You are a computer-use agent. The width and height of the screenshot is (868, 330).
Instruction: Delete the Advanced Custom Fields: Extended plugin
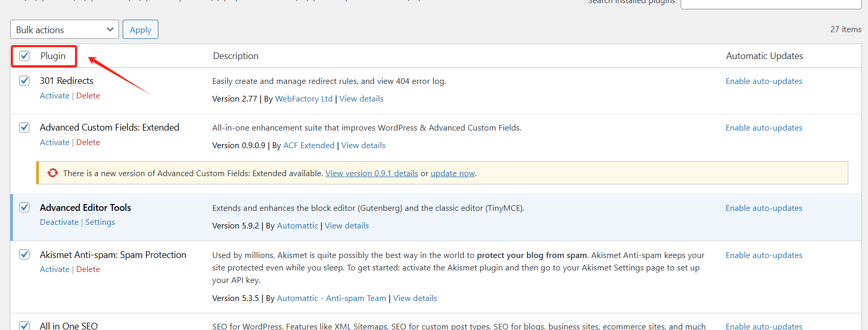point(88,142)
